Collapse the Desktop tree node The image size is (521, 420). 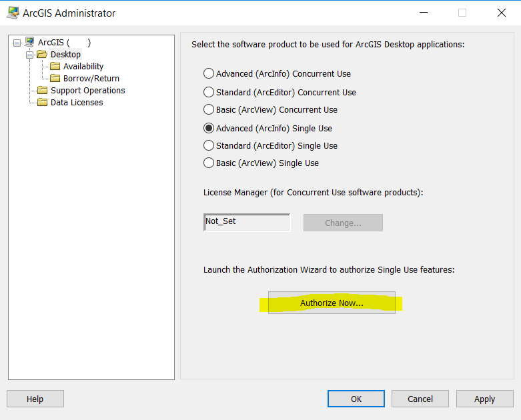click(29, 55)
